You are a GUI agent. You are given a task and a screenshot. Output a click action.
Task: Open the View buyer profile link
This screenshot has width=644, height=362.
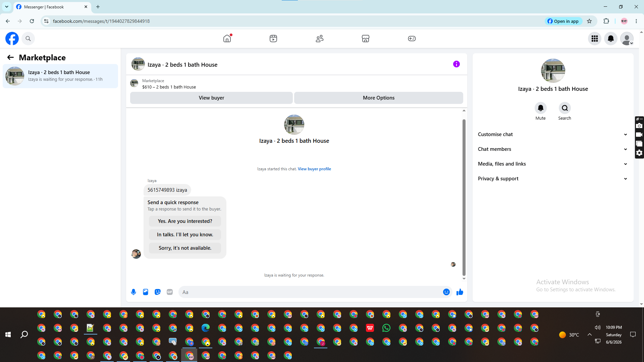[314, 169]
